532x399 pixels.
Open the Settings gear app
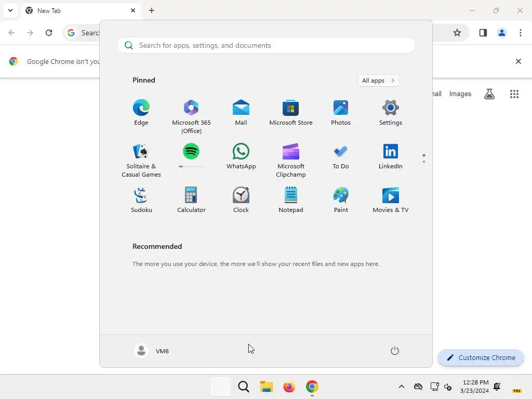(391, 113)
